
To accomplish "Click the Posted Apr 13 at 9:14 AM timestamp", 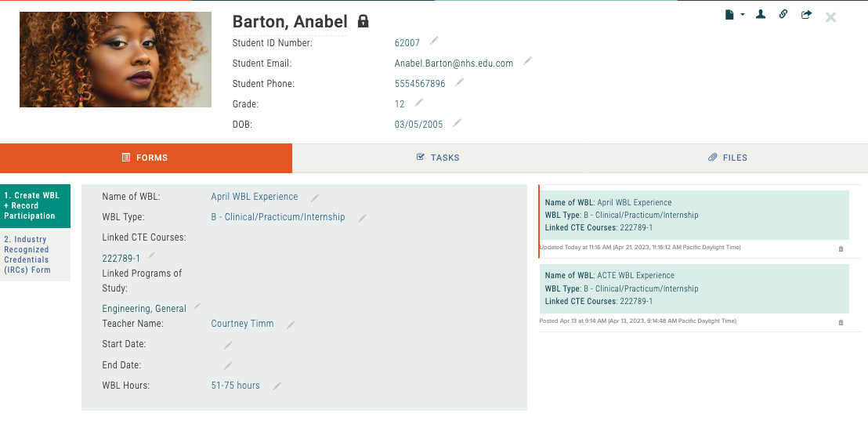I will coord(638,321).
